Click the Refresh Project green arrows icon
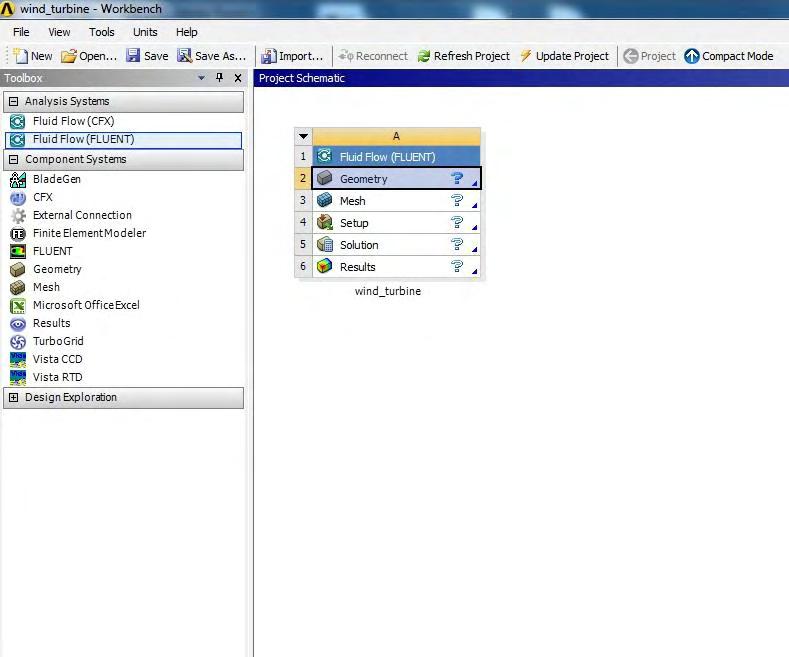Image resolution: width=789 pixels, height=657 pixels. click(424, 56)
